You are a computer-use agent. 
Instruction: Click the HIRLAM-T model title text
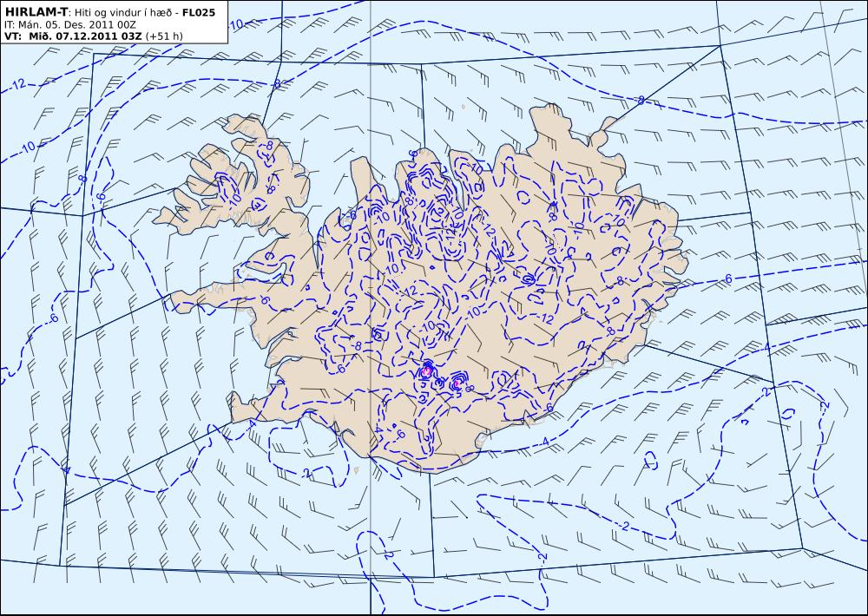pyautogui.click(x=36, y=11)
